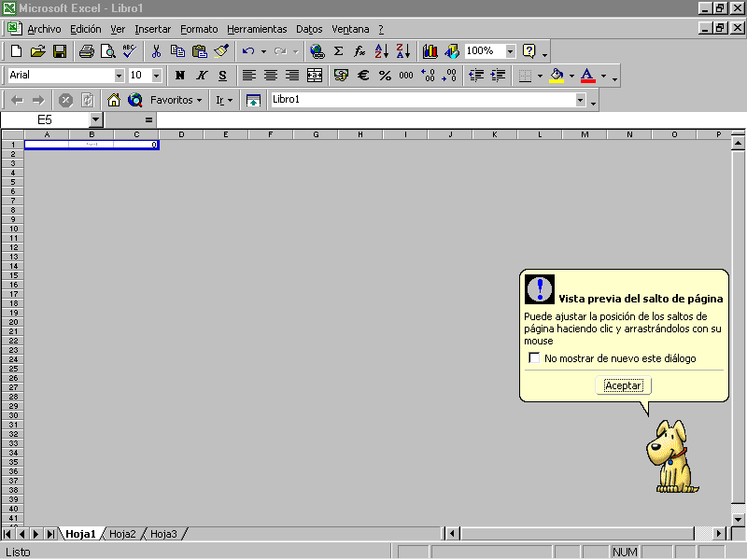The image size is (747, 560).
Task: Click the formula bar input field
Action: (451, 120)
